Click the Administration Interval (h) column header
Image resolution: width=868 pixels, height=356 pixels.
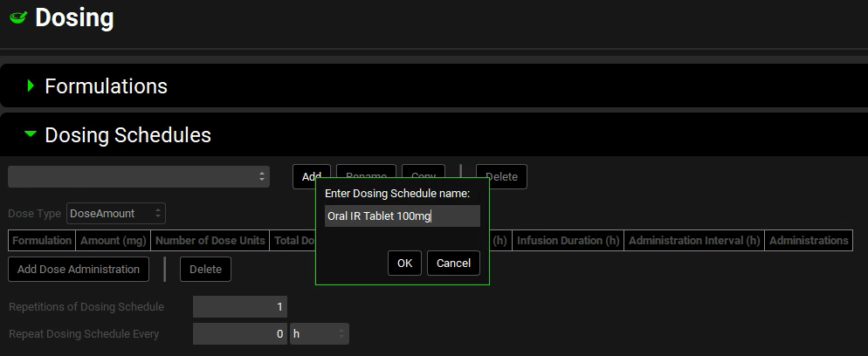[694, 241]
